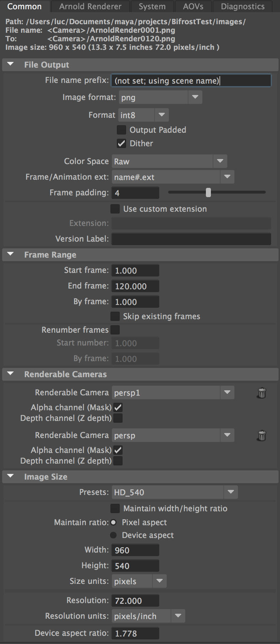Screen dimensions: 280x644
Task: Select the Device aspect radio button
Action: [113, 535]
